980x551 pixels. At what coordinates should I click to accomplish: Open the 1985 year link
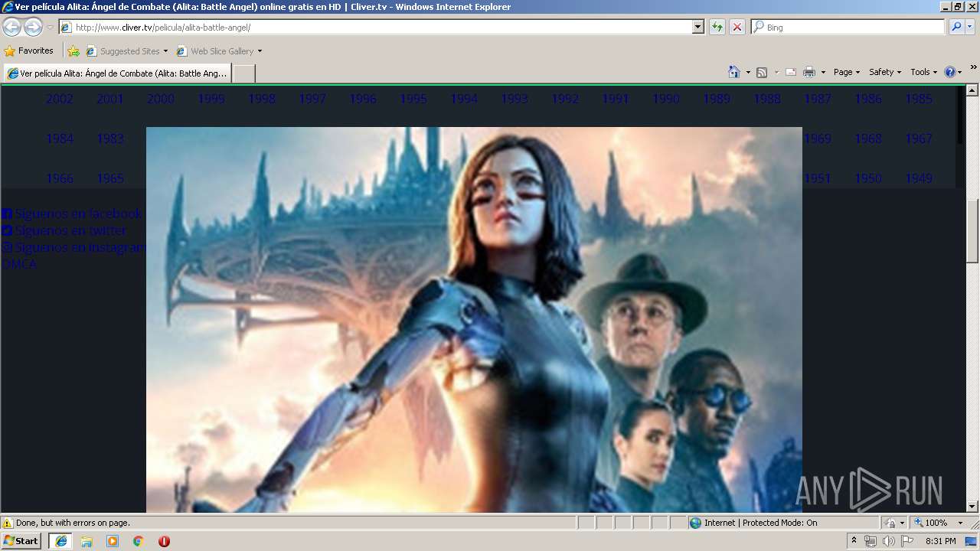point(919,99)
